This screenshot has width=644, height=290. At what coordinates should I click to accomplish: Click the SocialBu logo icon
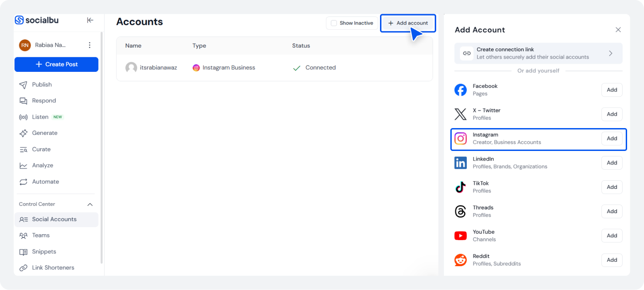(x=19, y=20)
